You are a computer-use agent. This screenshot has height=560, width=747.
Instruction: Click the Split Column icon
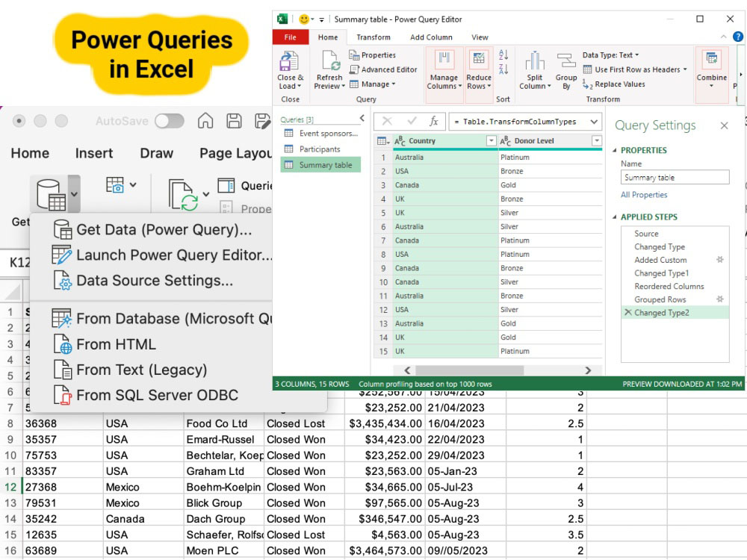click(x=535, y=60)
